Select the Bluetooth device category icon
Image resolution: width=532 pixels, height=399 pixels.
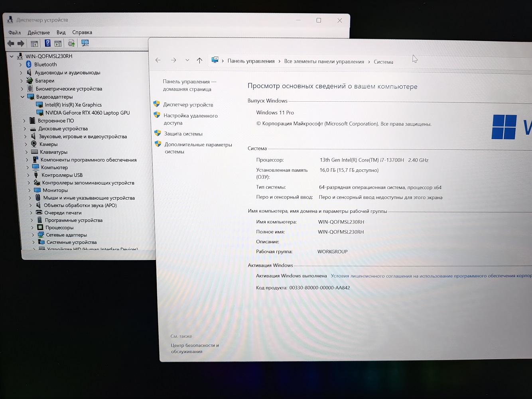click(x=29, y=64)
